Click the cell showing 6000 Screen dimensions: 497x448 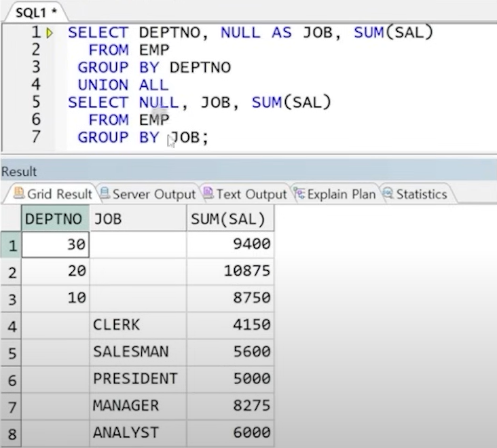click(x=230, y=433)
